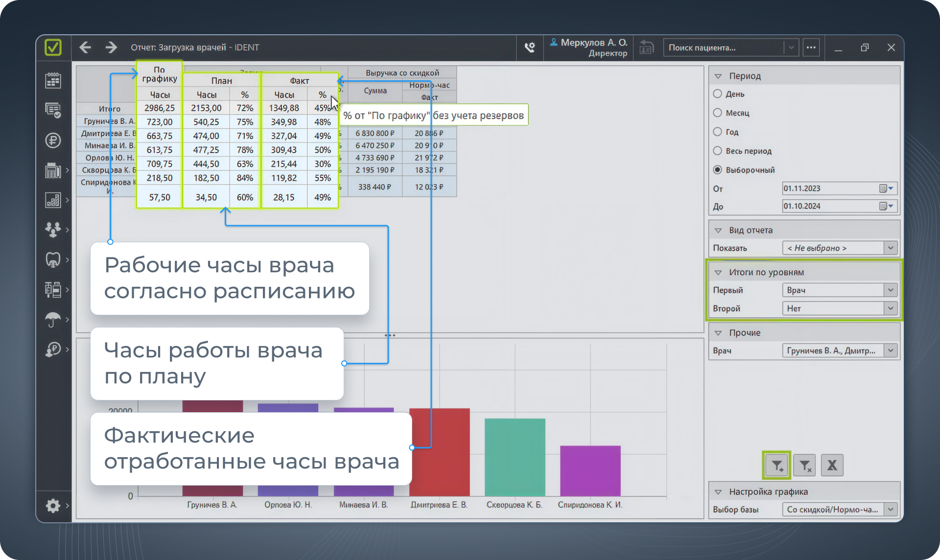Select the День period radio button

[718, 93]
